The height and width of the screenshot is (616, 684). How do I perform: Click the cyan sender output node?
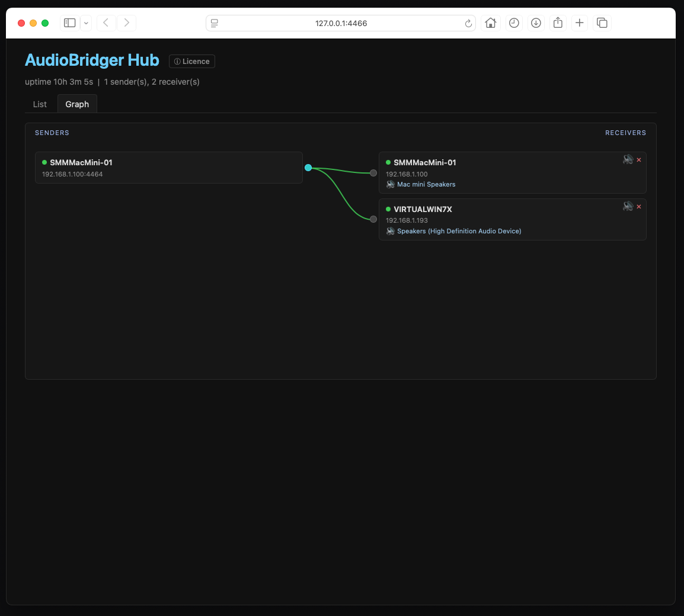(x=308, y=168)
